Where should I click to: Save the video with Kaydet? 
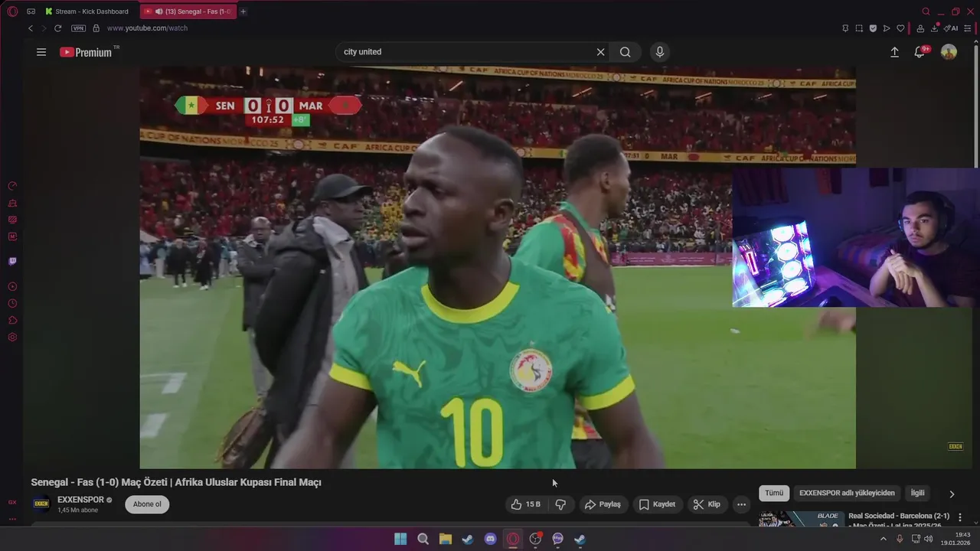657,504
